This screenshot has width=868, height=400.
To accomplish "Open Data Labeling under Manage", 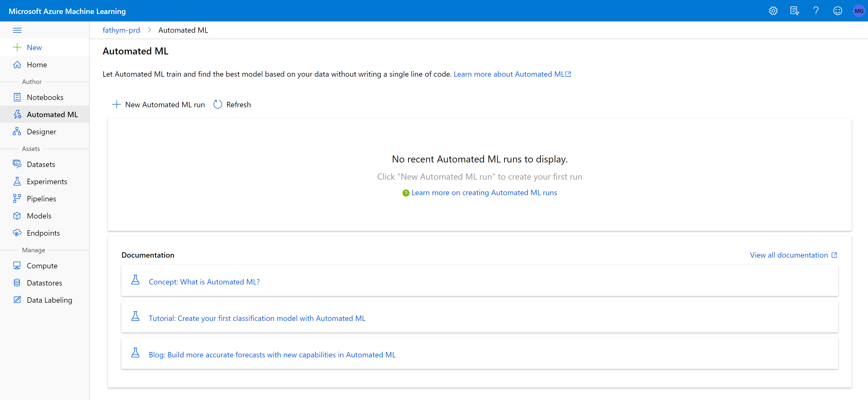I will pyautogui.click(x=50, y=300).
